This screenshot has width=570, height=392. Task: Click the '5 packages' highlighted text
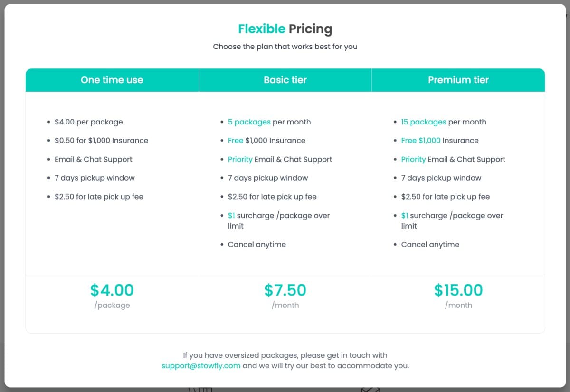coord(249,122)
